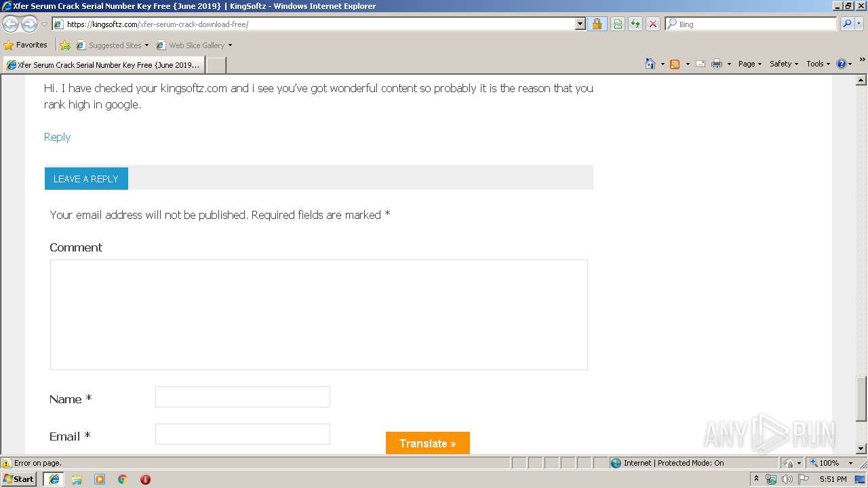The image size is (868, 488).
Task: Open the Page menu
Action: (749, 64)
